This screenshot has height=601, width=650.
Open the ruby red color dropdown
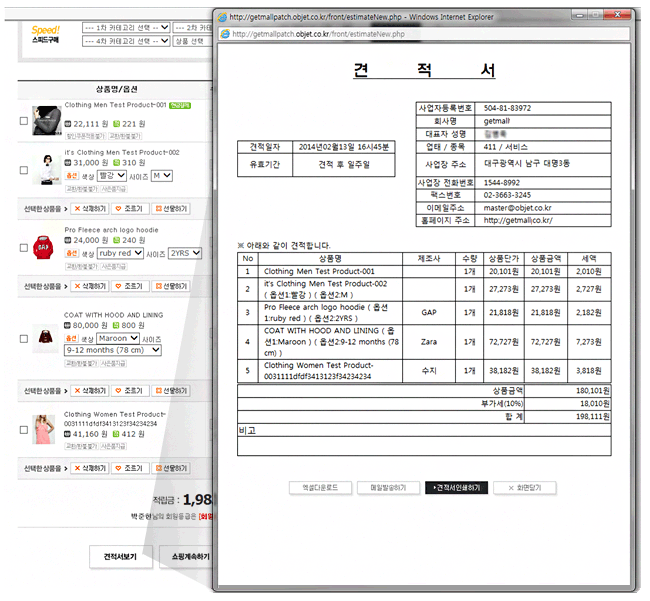click(x=121, y=253)
